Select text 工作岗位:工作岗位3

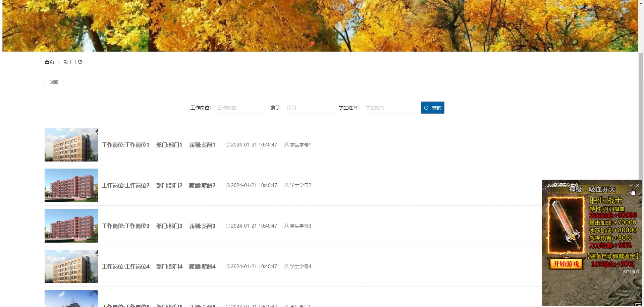tap(126, 226)
